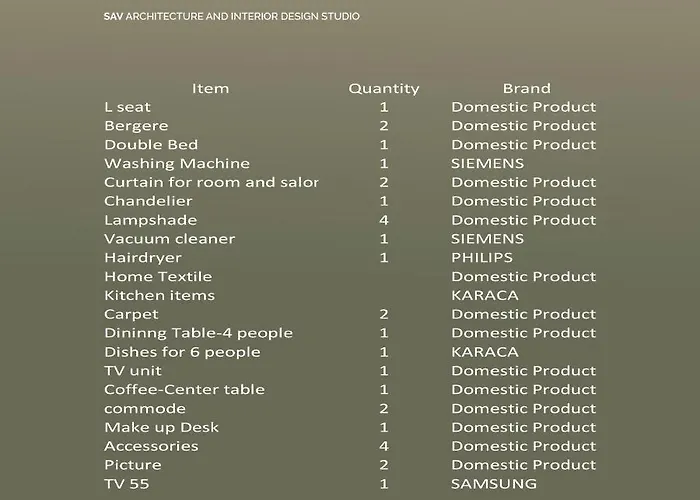Click the Double Bed item text
The image size is (700, 500).
tap(151, 145)
